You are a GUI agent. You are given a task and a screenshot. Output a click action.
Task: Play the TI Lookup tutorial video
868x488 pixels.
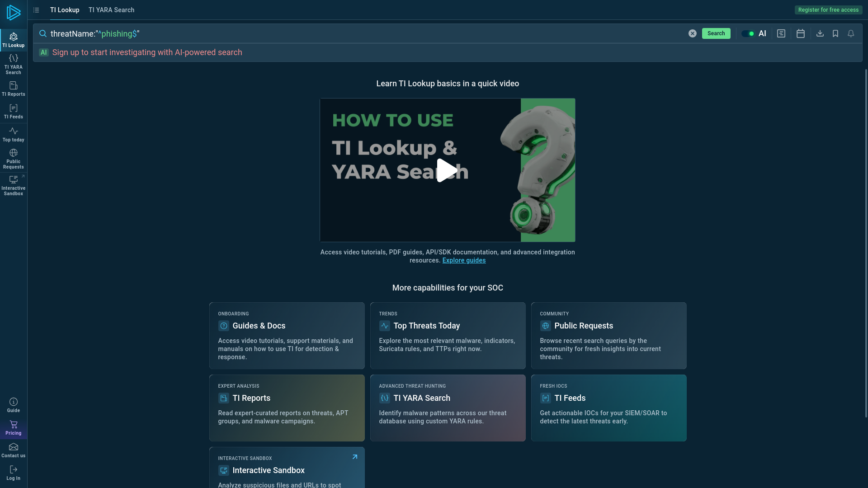click(x=447, y=170)
